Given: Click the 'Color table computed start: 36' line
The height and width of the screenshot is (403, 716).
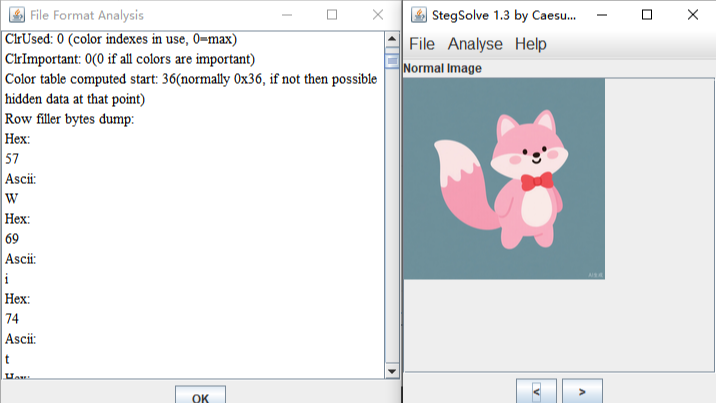Looking at the screenshot, I should pos(191,79).
